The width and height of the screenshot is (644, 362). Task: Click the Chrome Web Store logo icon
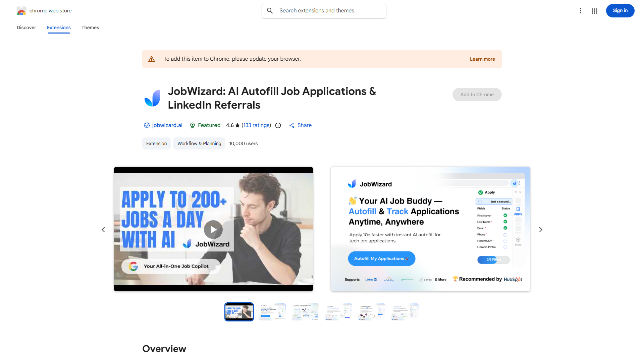tap(21, 11)
